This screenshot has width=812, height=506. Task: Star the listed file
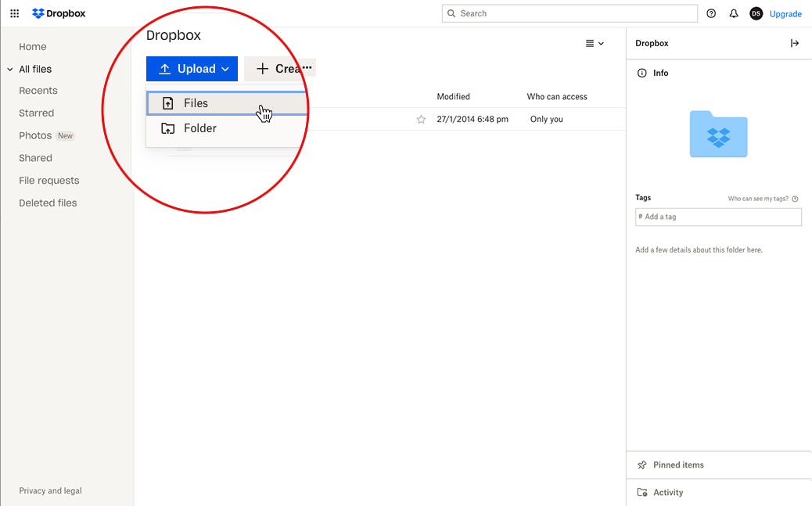tap(421, 120)
